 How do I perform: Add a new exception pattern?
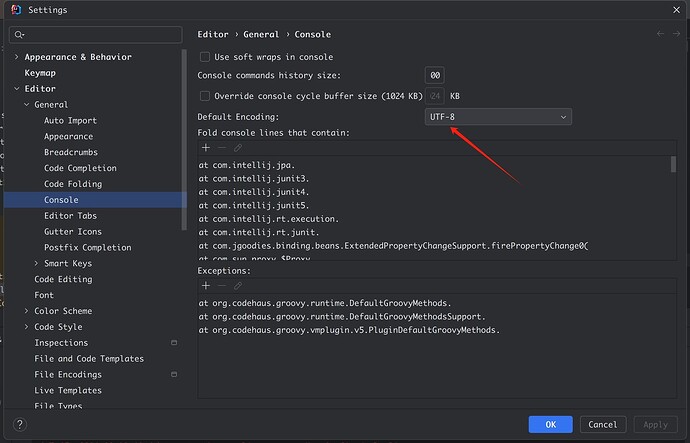point(206,286)
